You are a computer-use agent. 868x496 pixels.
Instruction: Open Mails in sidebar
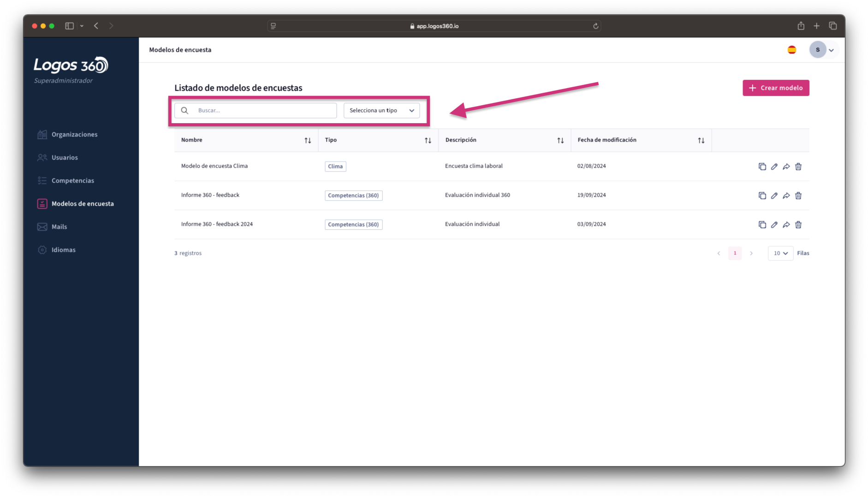pos(52,227)
